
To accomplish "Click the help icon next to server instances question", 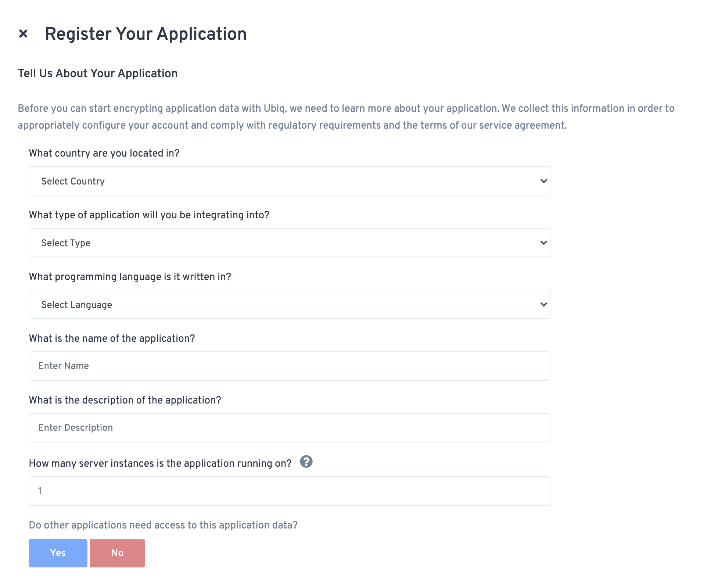I will click(x=307, y=462).
